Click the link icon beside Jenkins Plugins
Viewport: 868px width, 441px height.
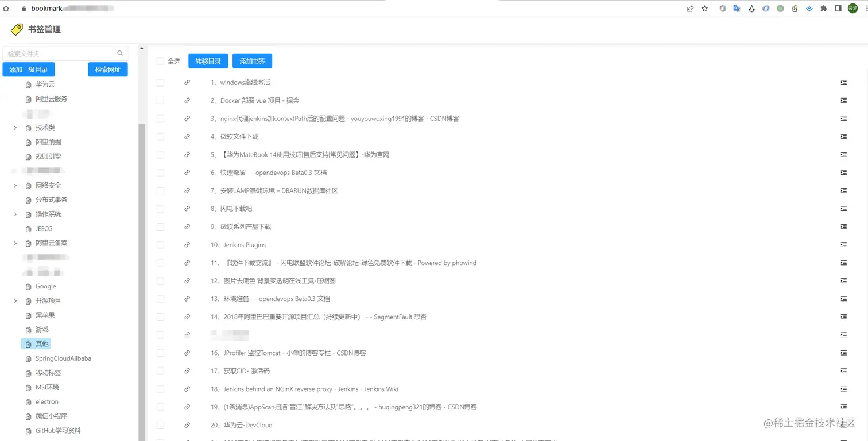pos(187,245)
